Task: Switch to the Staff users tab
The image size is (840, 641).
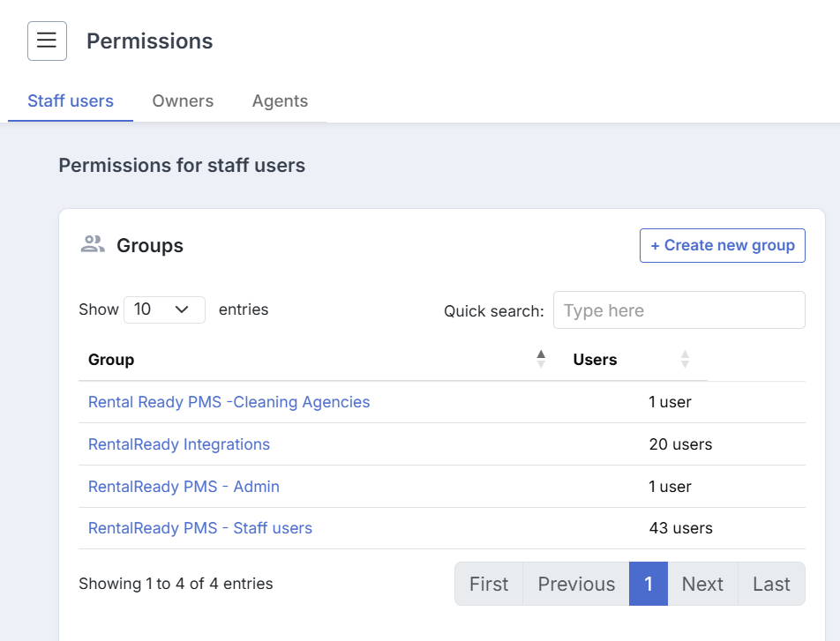Action: (x=71, y=101)
